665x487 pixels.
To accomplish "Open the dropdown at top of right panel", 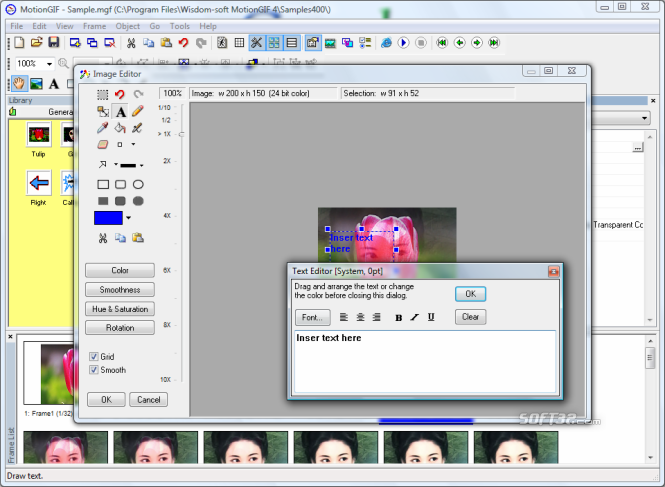I will tap(644, 118).
